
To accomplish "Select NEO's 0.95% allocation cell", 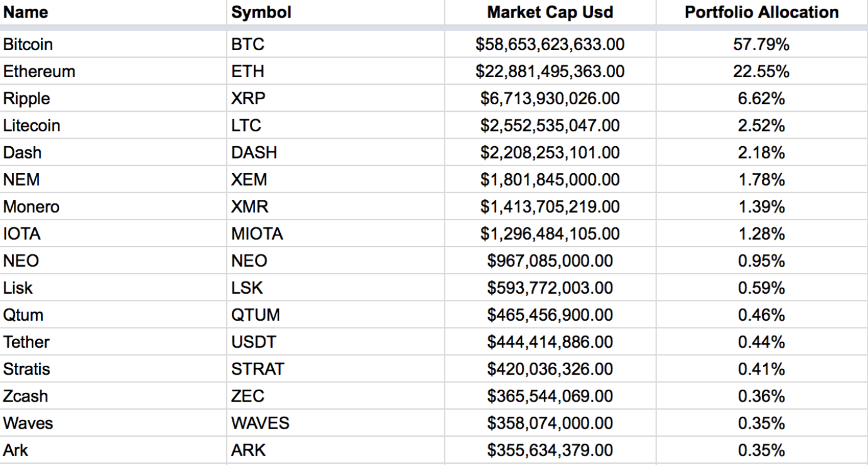I will 761,261.
